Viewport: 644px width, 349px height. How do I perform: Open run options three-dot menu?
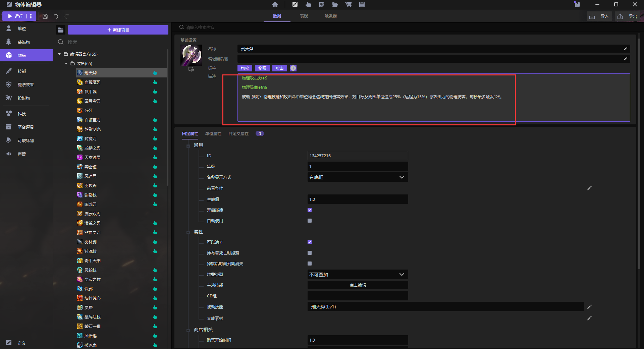(31, 16)
